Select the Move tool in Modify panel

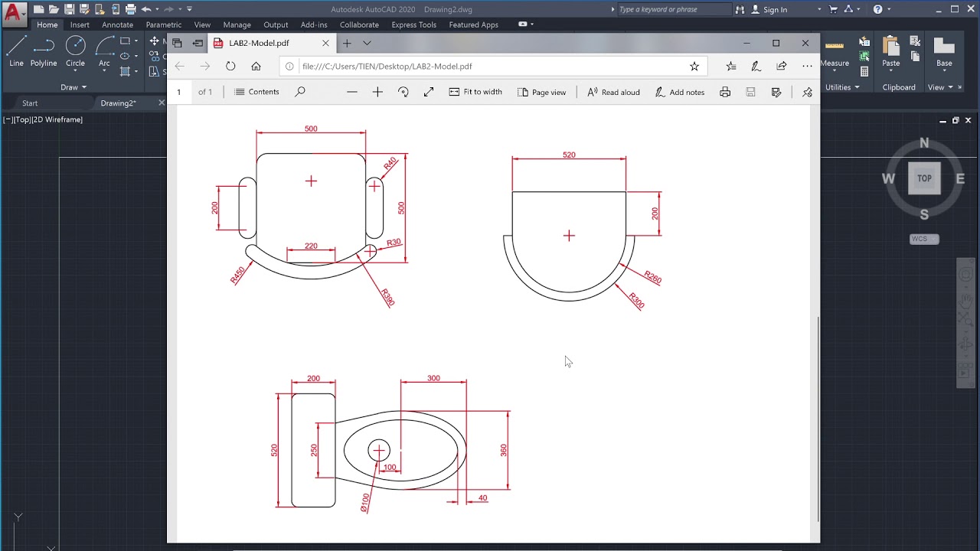click(155, 41)
